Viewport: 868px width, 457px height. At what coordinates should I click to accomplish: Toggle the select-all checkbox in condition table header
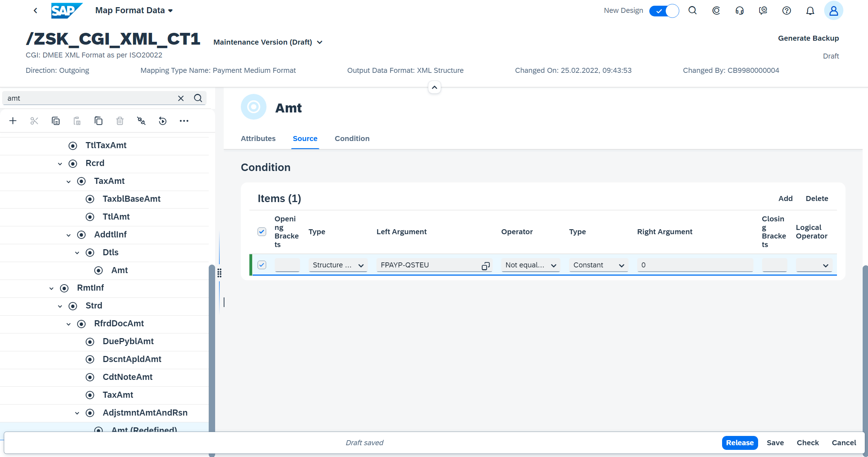pos(262,232)
